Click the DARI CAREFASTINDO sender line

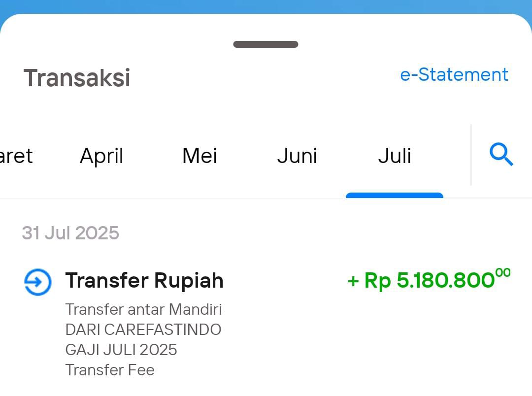point(143,330)
